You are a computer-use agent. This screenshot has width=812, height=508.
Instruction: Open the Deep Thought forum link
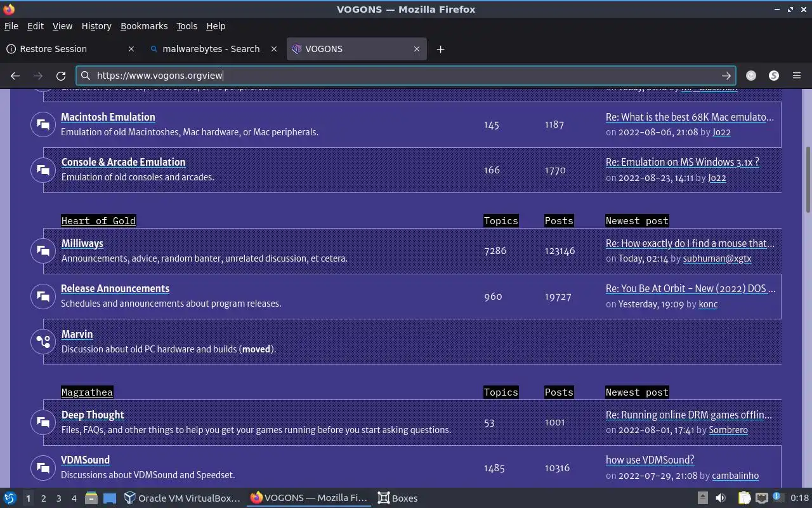(x=93, y=415)
